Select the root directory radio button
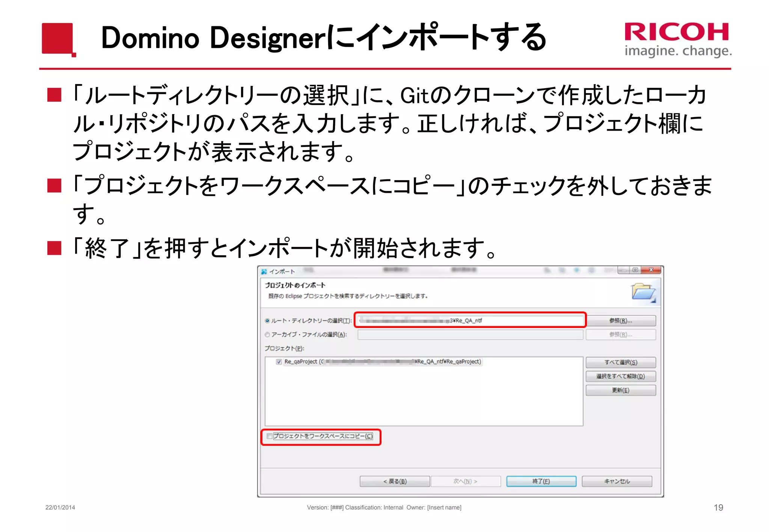This screenshot has height=532, width=769. pyautogui.click(x=267, y=321)
